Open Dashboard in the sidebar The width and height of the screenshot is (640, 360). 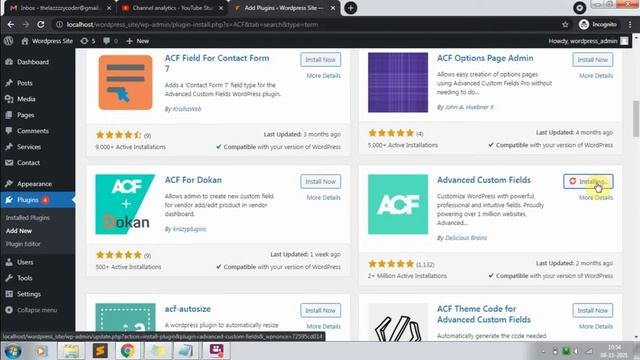click(x=33, y=62)
